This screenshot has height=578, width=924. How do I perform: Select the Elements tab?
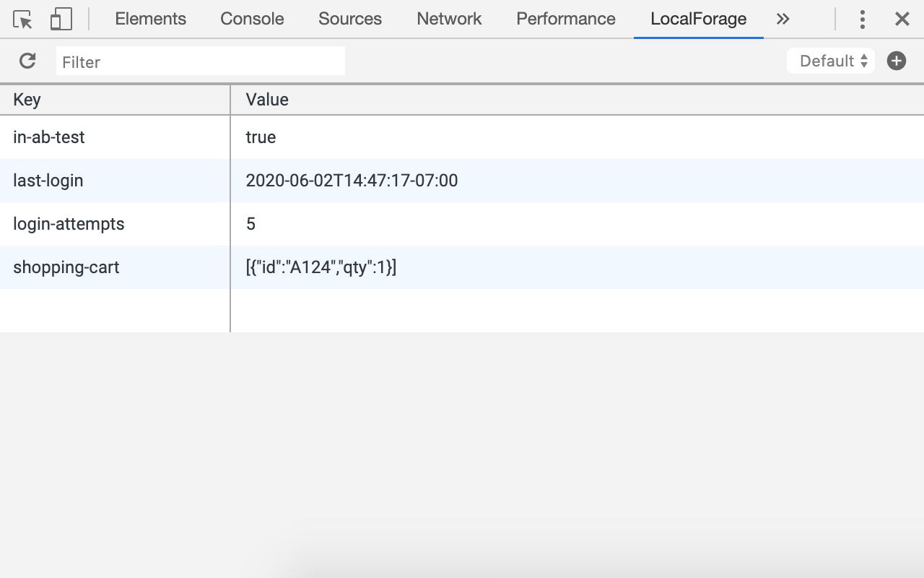click(150, 19)
